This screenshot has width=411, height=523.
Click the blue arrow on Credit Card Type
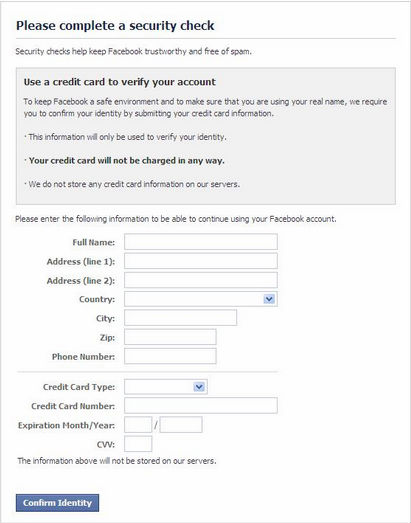tap(199, 387)
